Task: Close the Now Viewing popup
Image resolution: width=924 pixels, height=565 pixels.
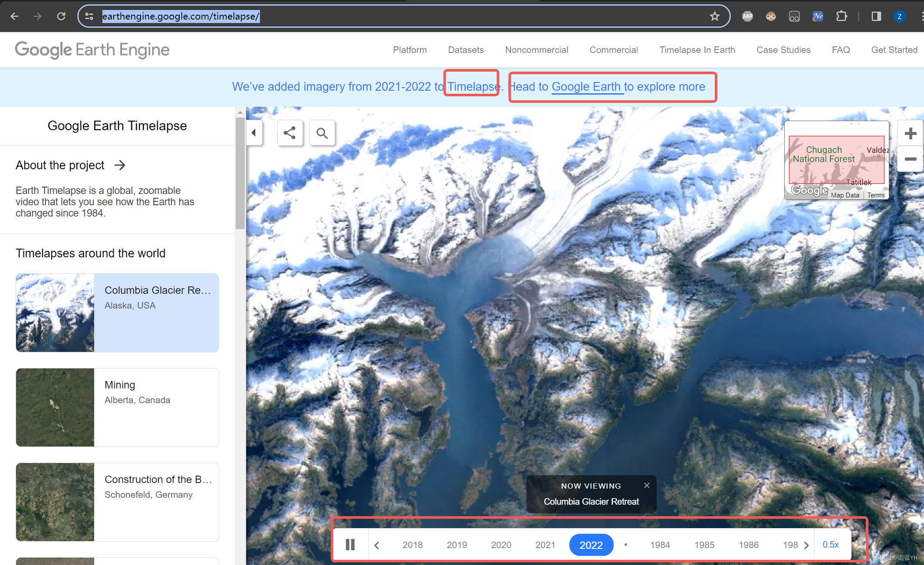Action: [x=647, y=486]
